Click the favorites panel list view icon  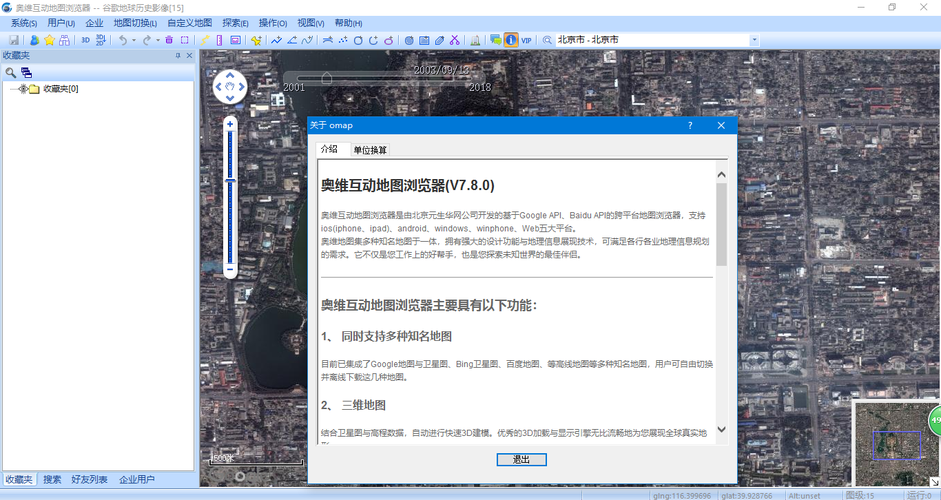click(26, 73)
